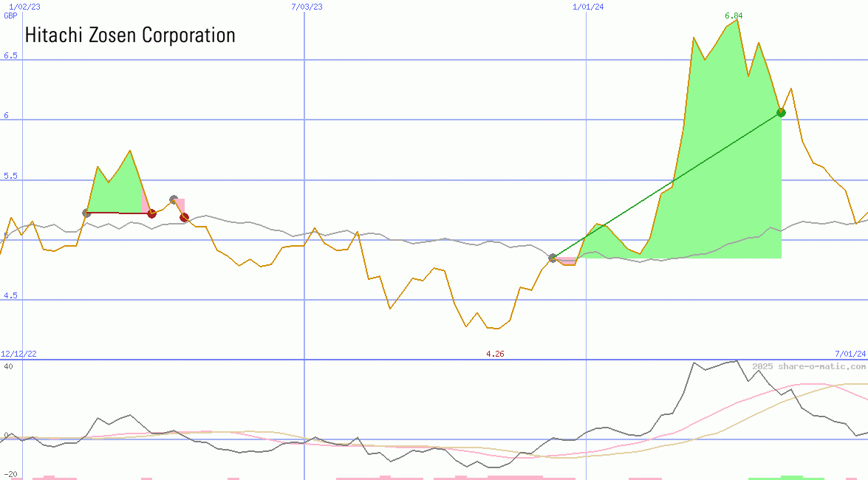Click the 12/12/22 start date label
This screenshot has width=868, height=480.
coord(19,354)
